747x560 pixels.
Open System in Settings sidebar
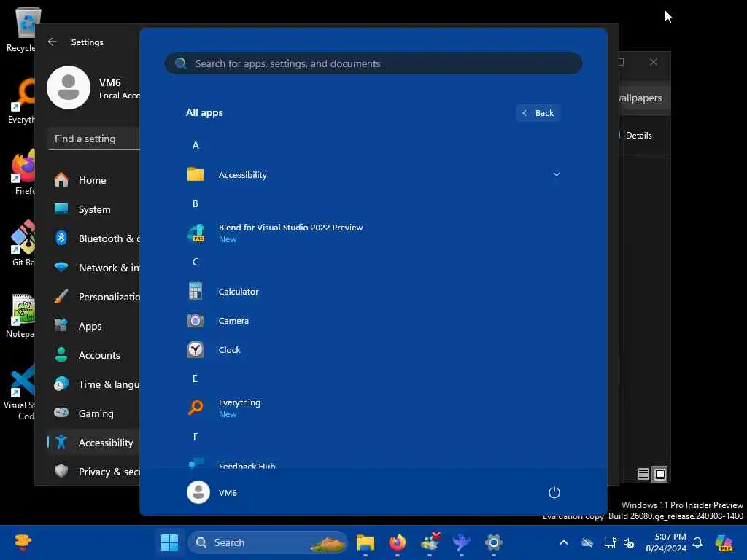[94, 209]
